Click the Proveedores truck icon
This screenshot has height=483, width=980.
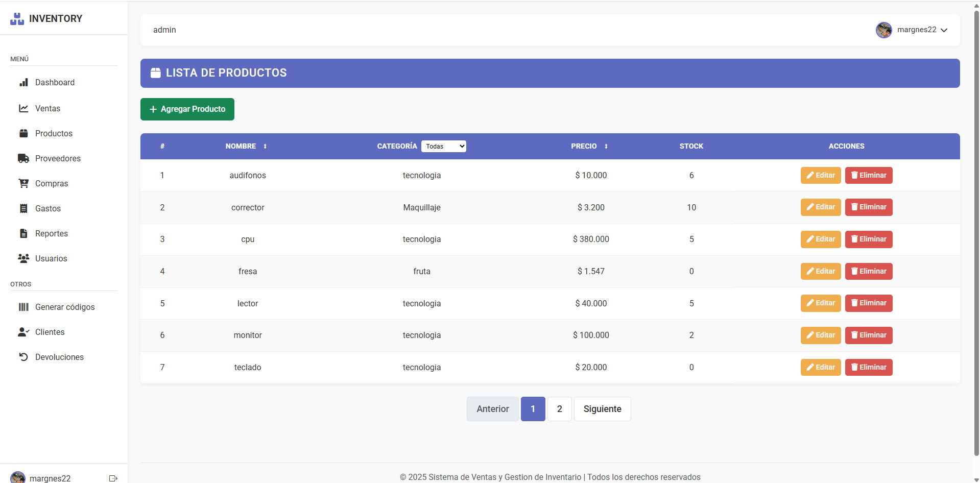click(x=23, y=158)
